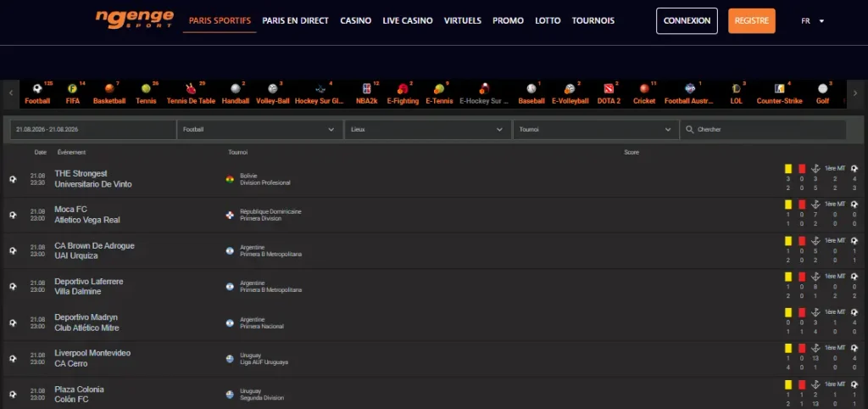
Task: Open the Live Casino menu item
Action: tap(408, 20)
